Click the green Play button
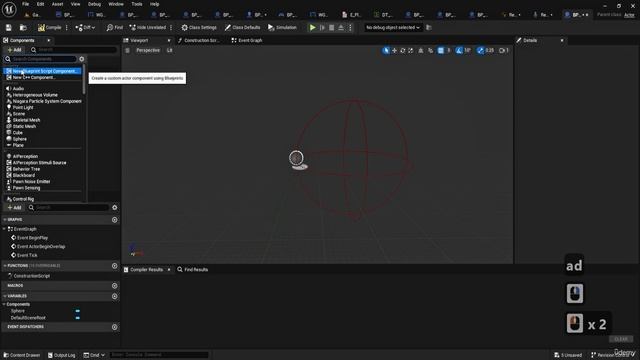 point(313,27)
